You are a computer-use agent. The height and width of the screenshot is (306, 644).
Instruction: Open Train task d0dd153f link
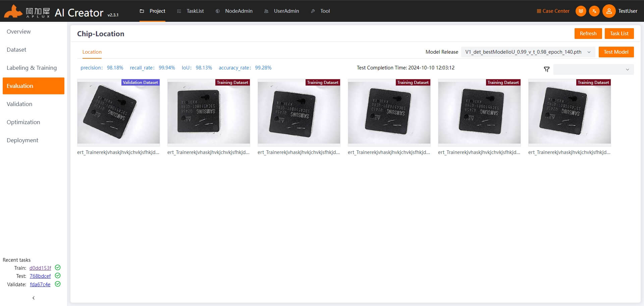40,268
